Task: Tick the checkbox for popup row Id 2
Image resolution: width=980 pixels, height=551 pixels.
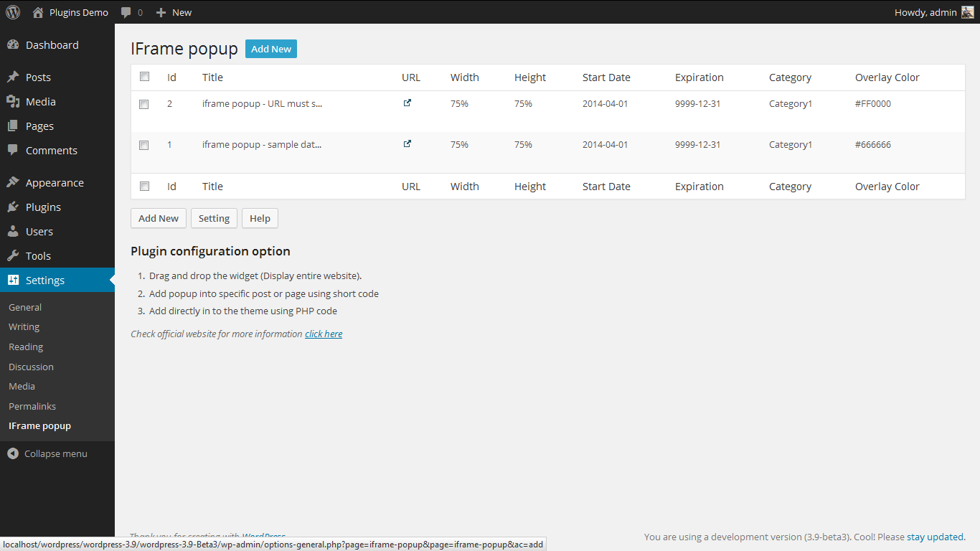Action: click(144, 104)
